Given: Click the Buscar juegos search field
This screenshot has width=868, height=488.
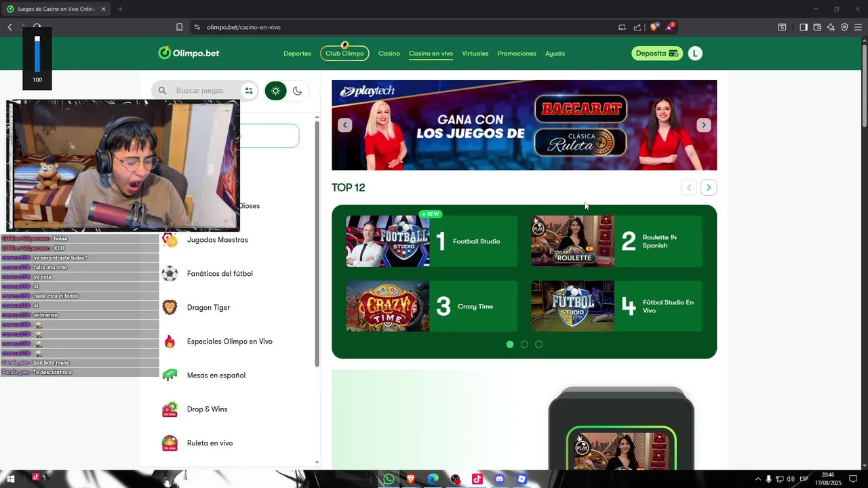Looking at the screenshot, I should [203, 91].
